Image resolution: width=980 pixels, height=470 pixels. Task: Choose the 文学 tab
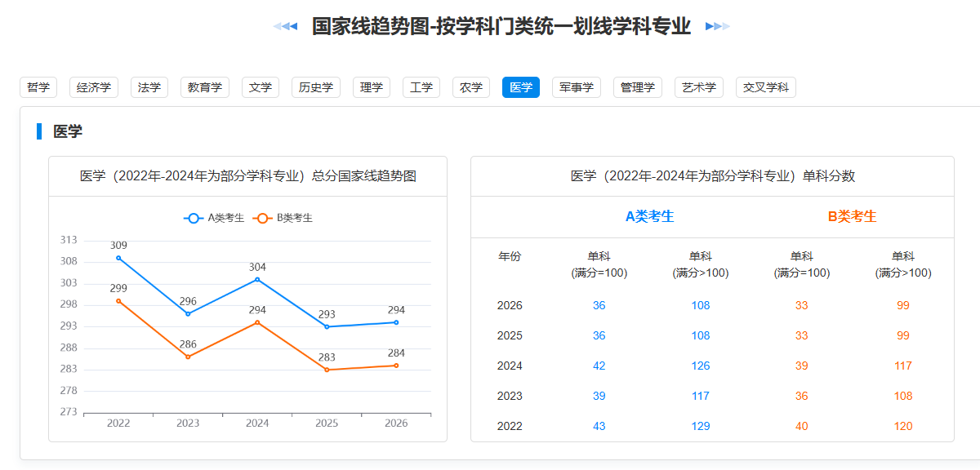coord(261,87)
